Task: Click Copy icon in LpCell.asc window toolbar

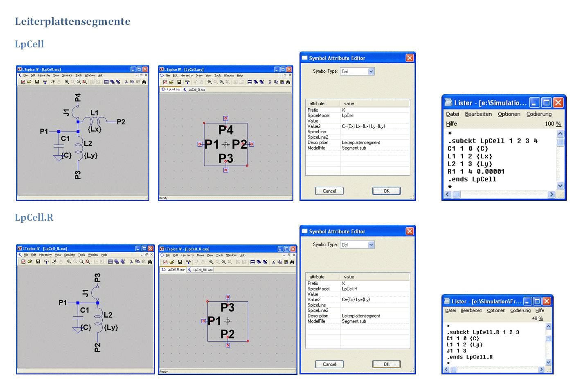Action: 132,82
